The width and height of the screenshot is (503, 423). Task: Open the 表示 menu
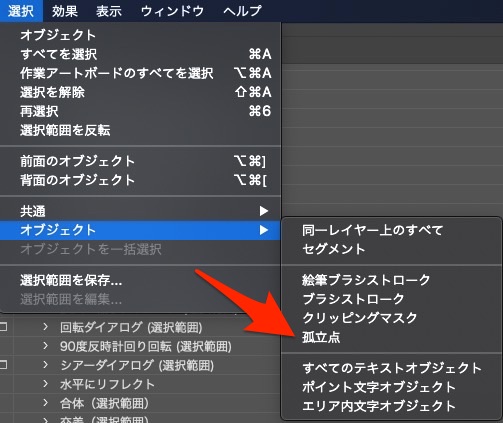tap(109, 11)
